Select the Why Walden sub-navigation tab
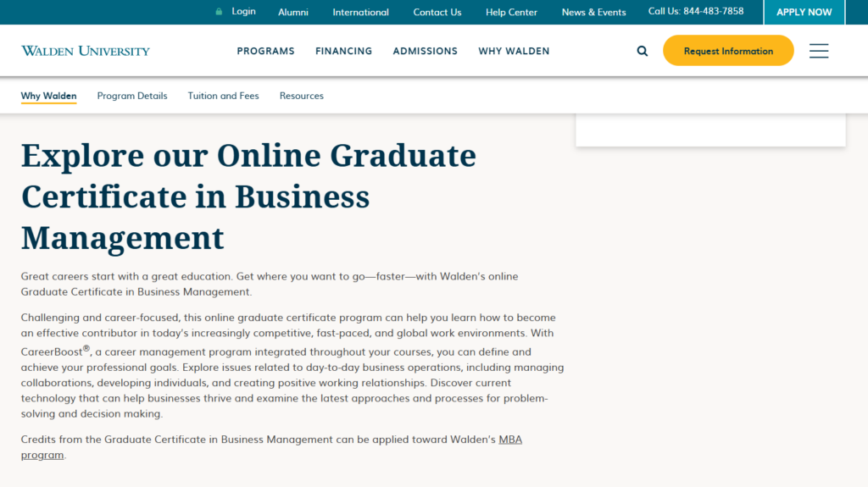868x487 pixels. (x=48, y=96)
